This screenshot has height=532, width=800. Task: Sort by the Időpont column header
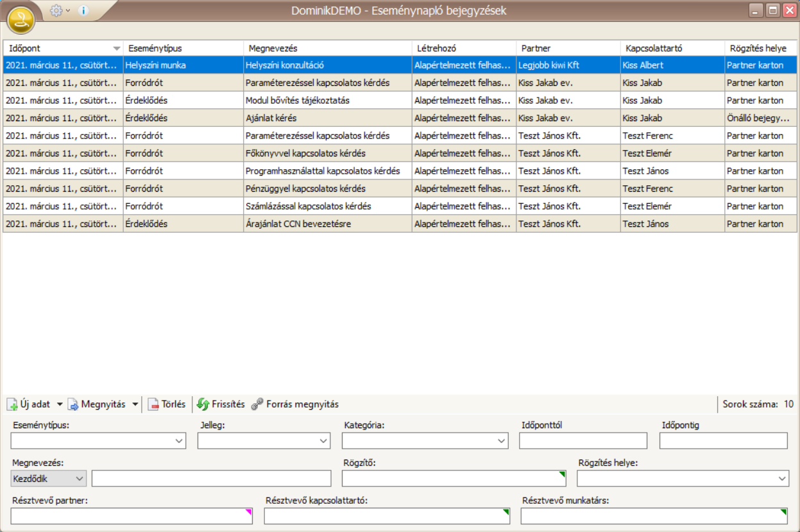point(63,48)
